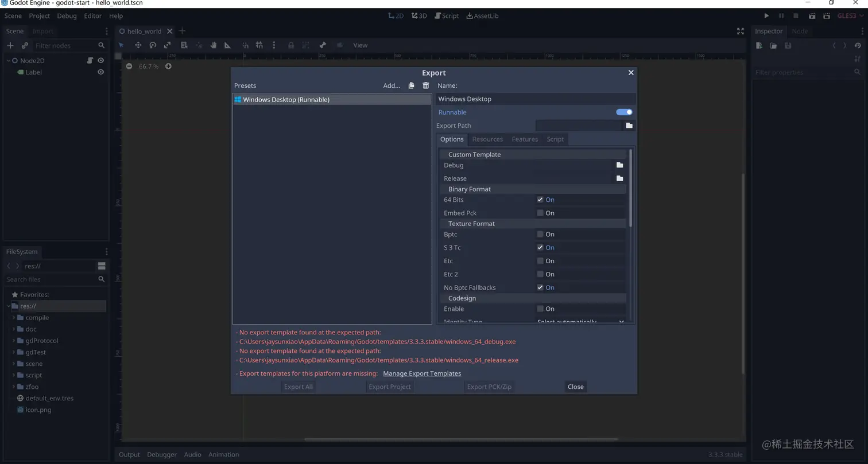Add a new node with plus icon
The image size is (868, 464).
click(10, 45)
